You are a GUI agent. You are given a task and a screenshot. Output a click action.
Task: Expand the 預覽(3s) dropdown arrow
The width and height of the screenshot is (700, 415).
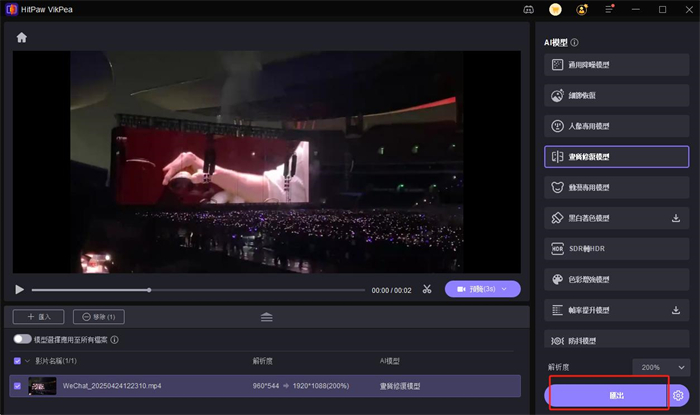pos(507,289)
